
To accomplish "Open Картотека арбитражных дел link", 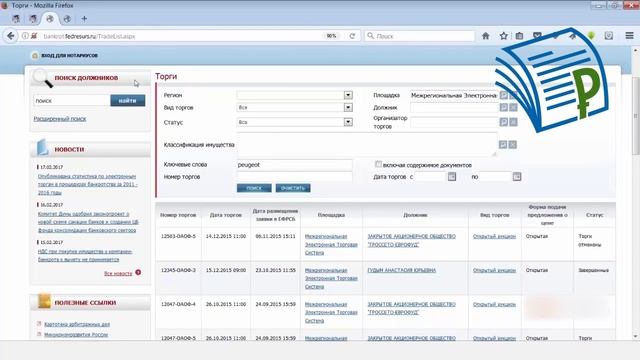I will point(77,324).
